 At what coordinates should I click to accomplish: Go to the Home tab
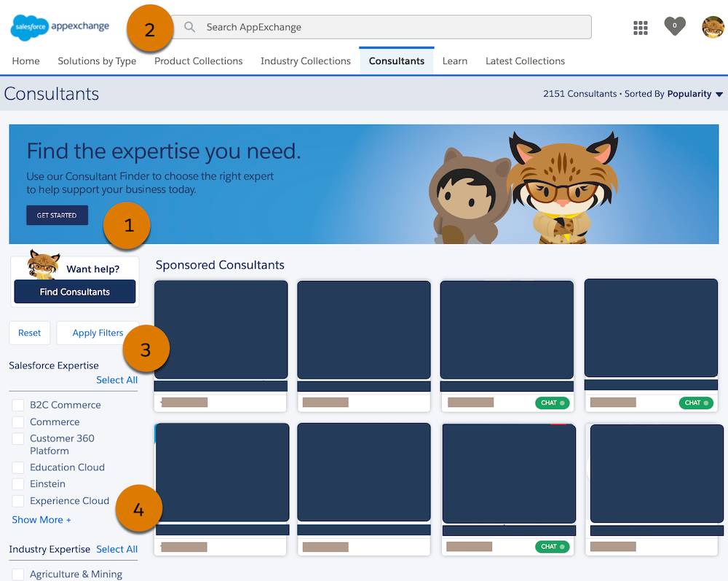pyautogui.click(x=25, y=61)
